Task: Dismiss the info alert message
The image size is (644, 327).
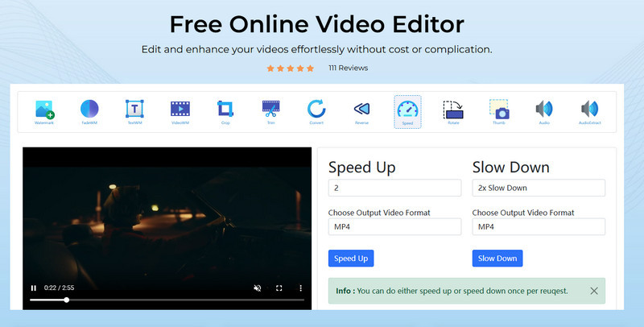Action: point(594,291)
